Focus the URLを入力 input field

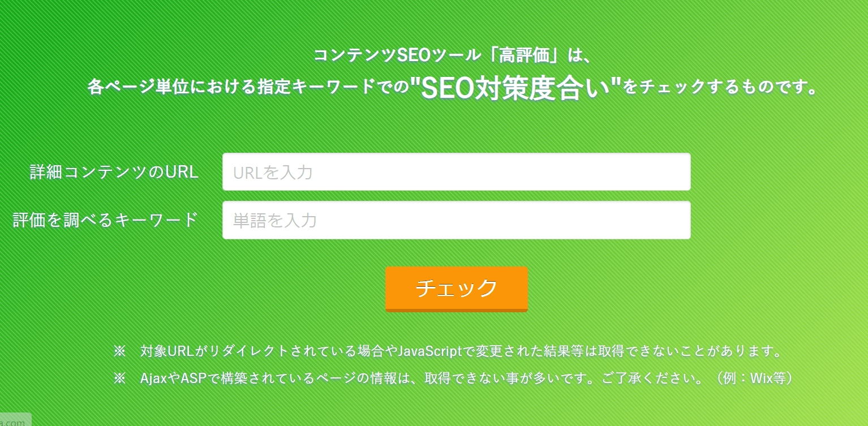pyautogui.click(x=456, y=172)
